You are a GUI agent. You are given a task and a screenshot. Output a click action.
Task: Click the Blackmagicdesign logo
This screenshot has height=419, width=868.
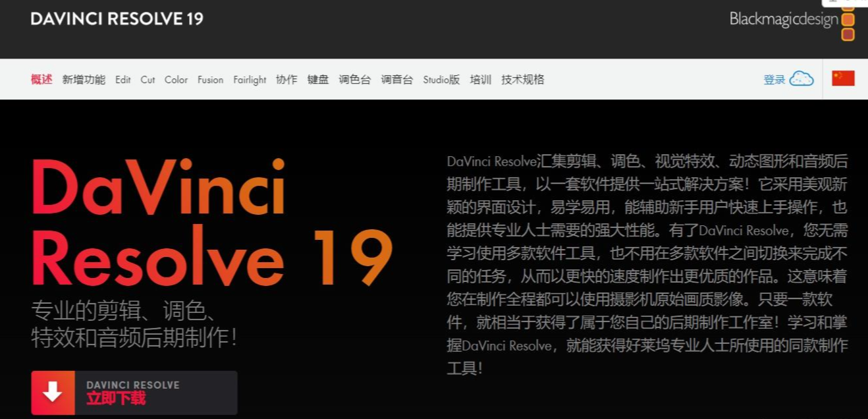click(x=790, y=20)
